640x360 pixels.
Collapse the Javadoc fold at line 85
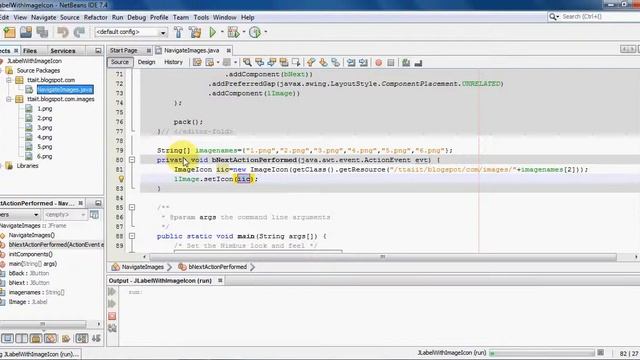[132, 207]
